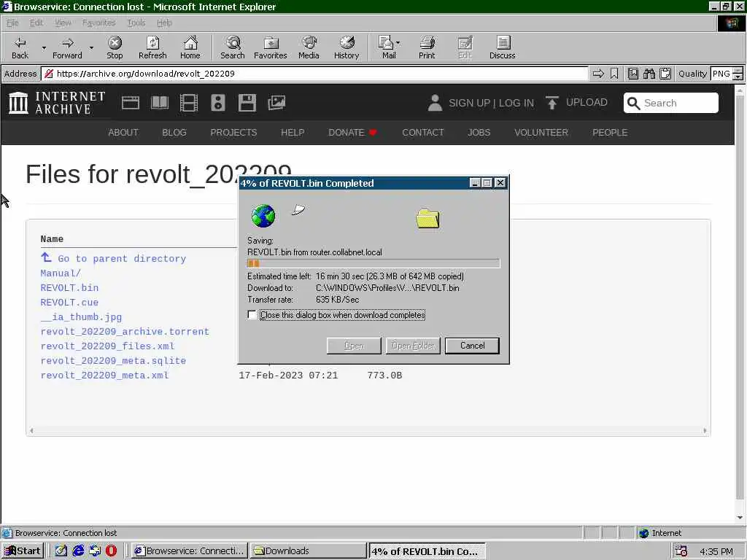Open the ABOUT nav link
This screenshot has width=747, height=560.
pos(123,133)
